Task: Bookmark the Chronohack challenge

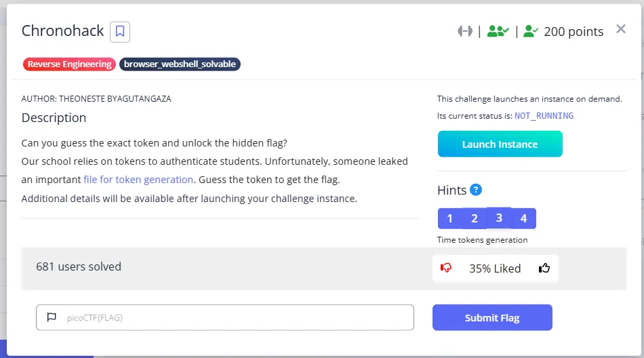Action: click(x=120, y=32)
